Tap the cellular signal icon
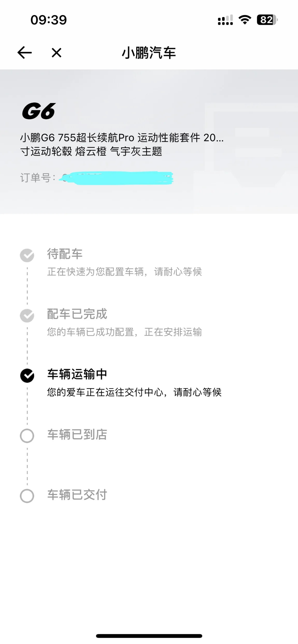 [225, 20]
